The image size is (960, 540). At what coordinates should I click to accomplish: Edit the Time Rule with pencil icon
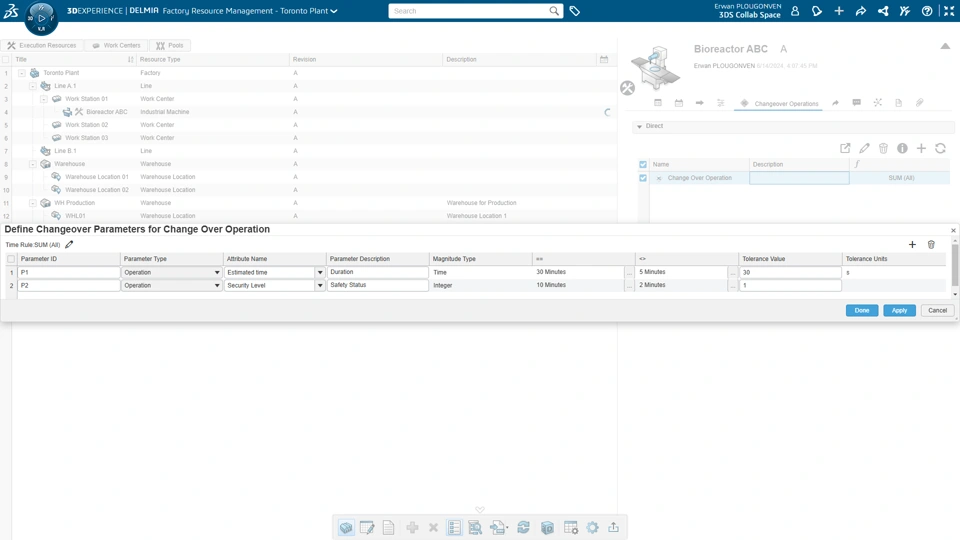tap(69, 244)
